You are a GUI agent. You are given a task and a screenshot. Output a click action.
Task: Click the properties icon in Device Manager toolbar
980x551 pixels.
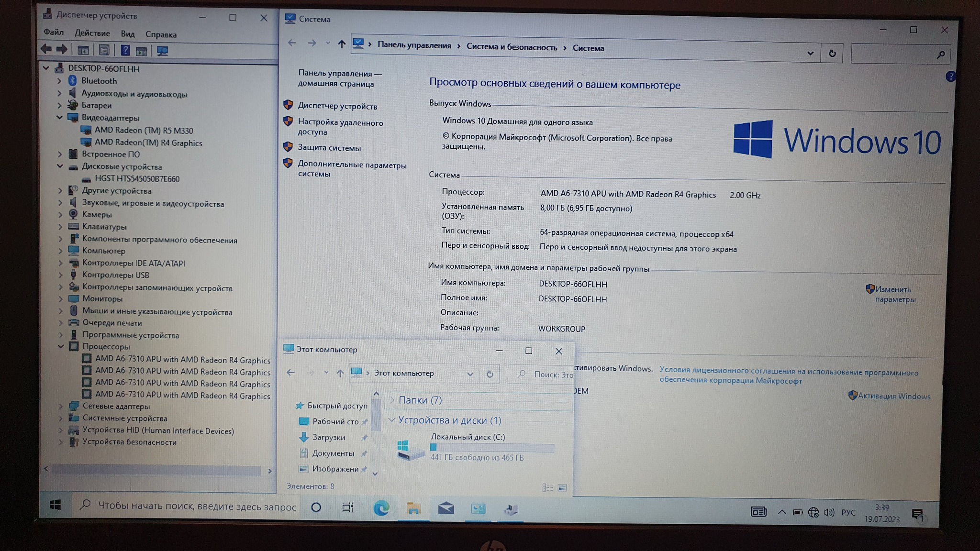104,50
